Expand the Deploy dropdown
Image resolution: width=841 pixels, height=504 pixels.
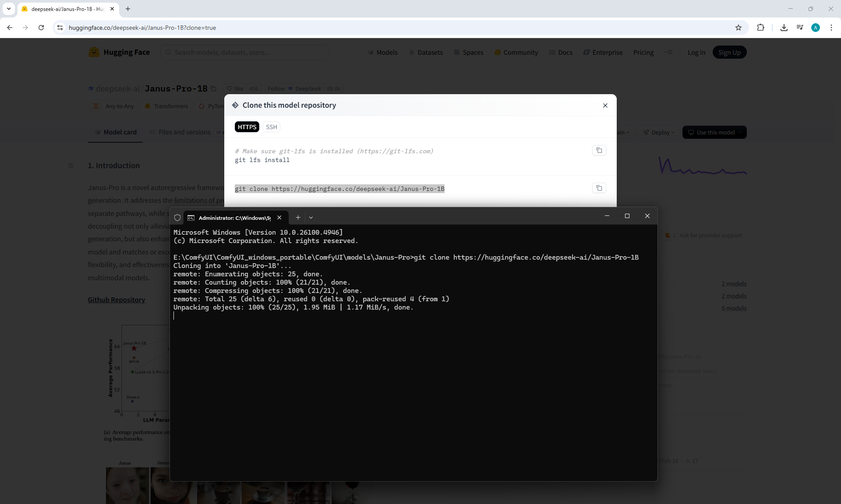point(659,132)
